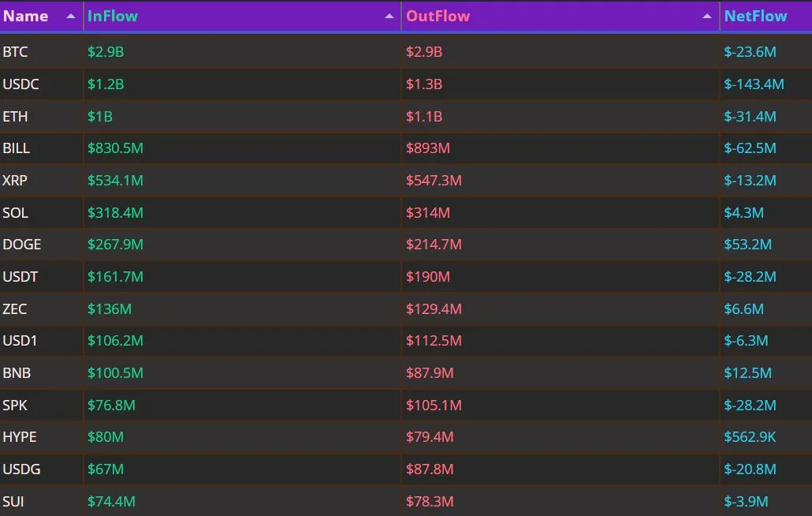
Task: Click DOGE netflow value $53.2M
Action: point(747,244)
